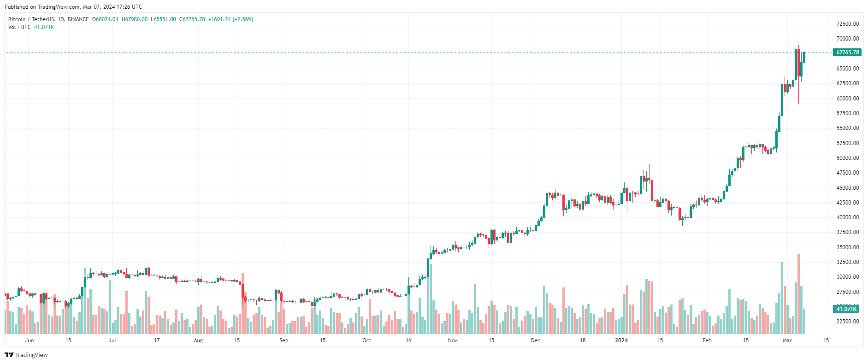Select the Jul marker on the time axis

[112, 340]
